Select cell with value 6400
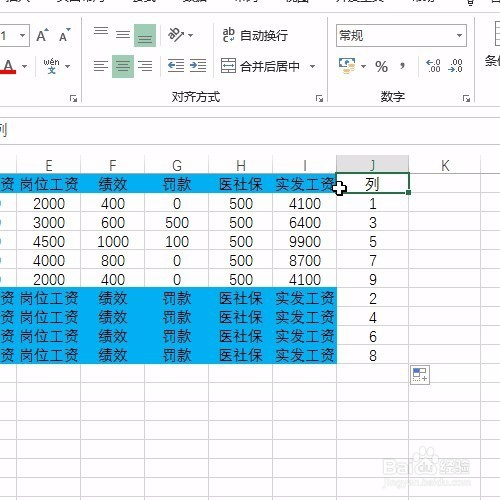The width and height of the screenshot is (500, 500). (305, 222)
